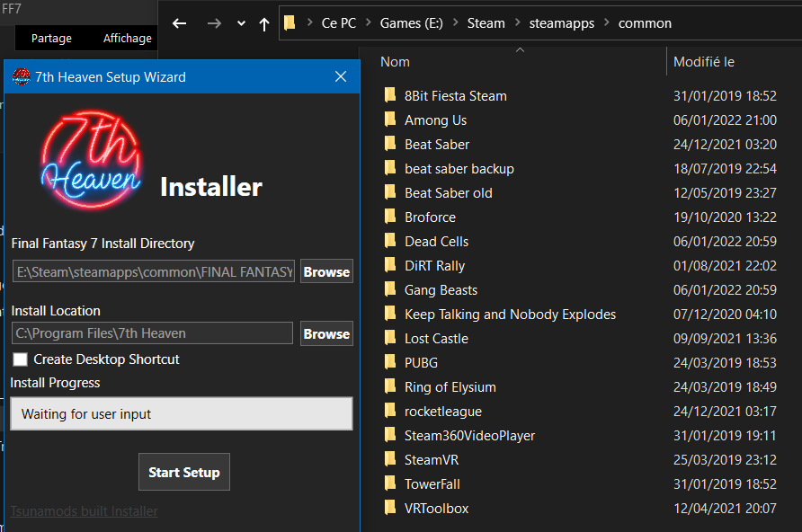Select the 'Gang Beasts' folder icon
This screenshot has height=532, width=802.
click(390, 289)
